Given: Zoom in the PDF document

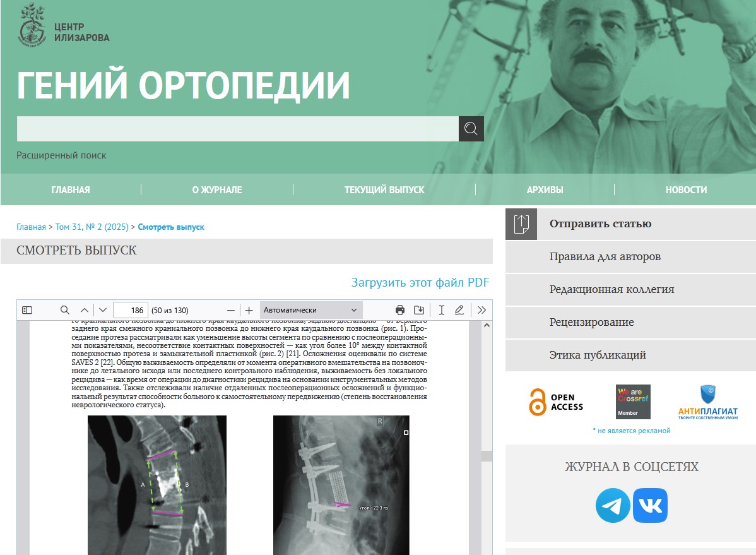Looking at the screenshot, I should (x=249, y=310).
